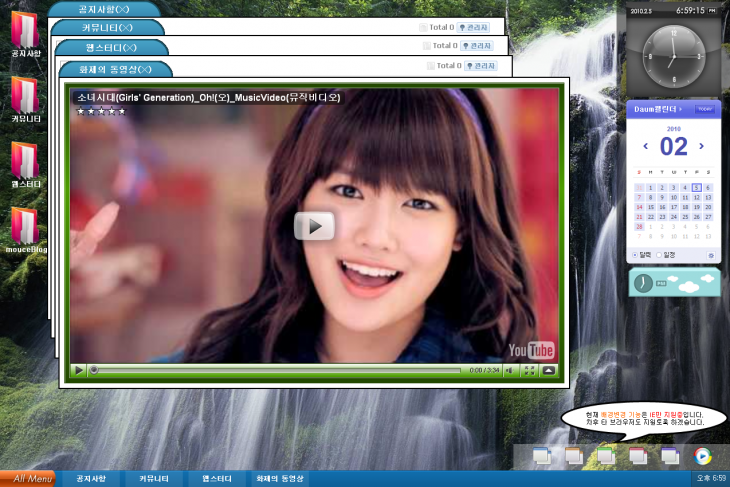Screen dimensions: 730x487
Task: Launch the Windows Media Player dock icon
Action: [x=703, y=456]
